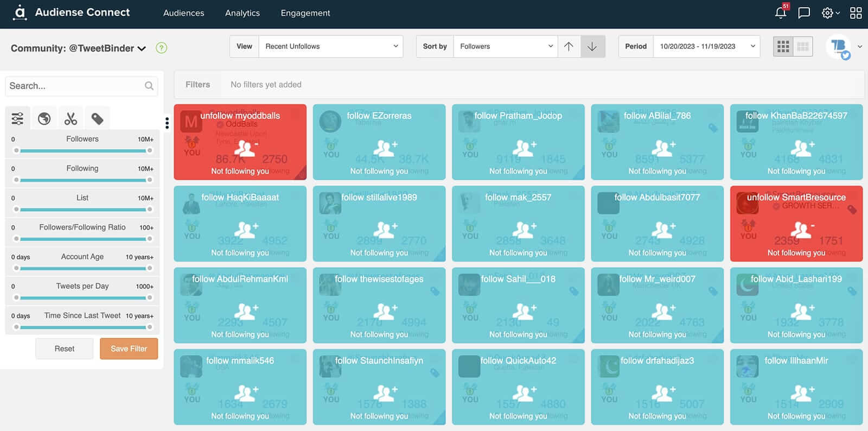Open the Analytics menu
Image resolution: width=868 pixels, height=431 pixels.
(x=242, y=13)
